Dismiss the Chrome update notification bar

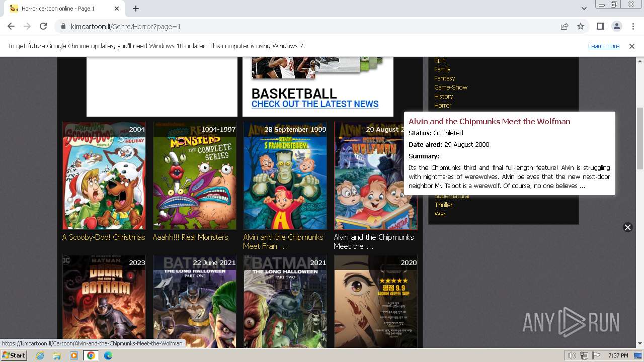[632, 46]
